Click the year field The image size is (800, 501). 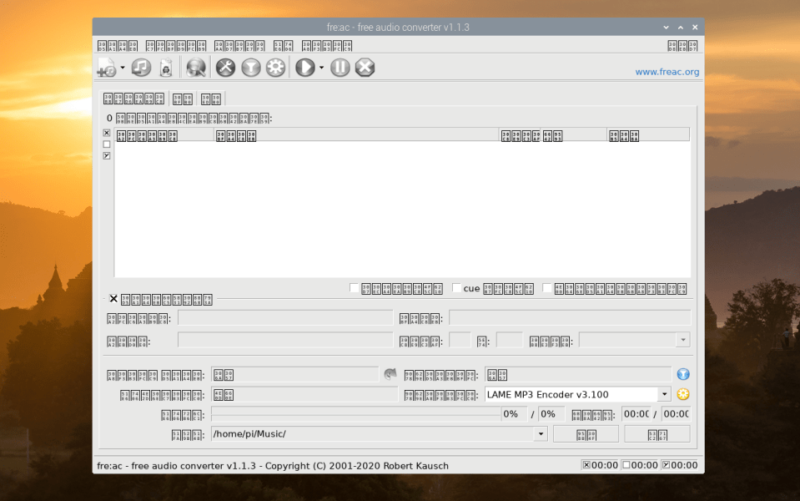pyautogui.click(x=509, y=340)
